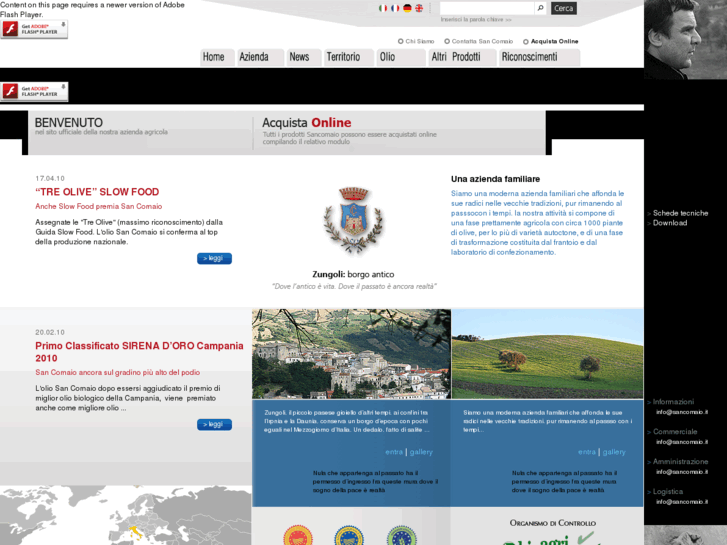Screen dimensions: 727x545
Task: Click leggi button under Tre Olive article
Action: [x=214, y=258]
